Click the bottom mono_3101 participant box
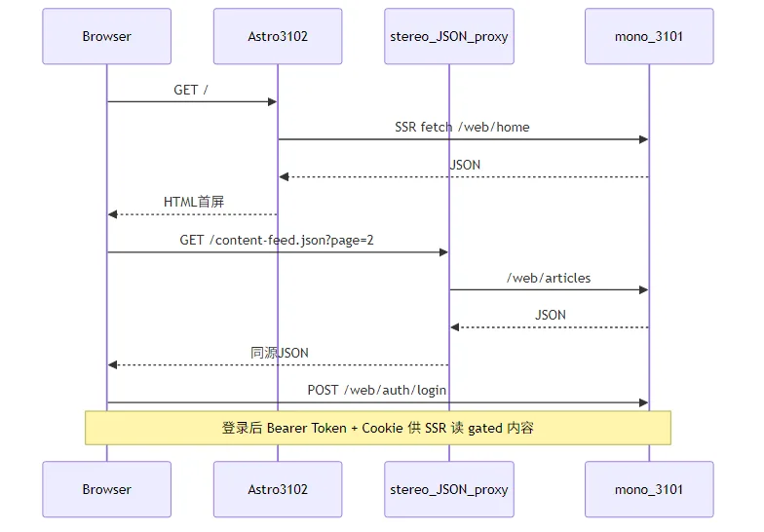The height and width of the screenshot is (532, 764). (x=649, y=489)
